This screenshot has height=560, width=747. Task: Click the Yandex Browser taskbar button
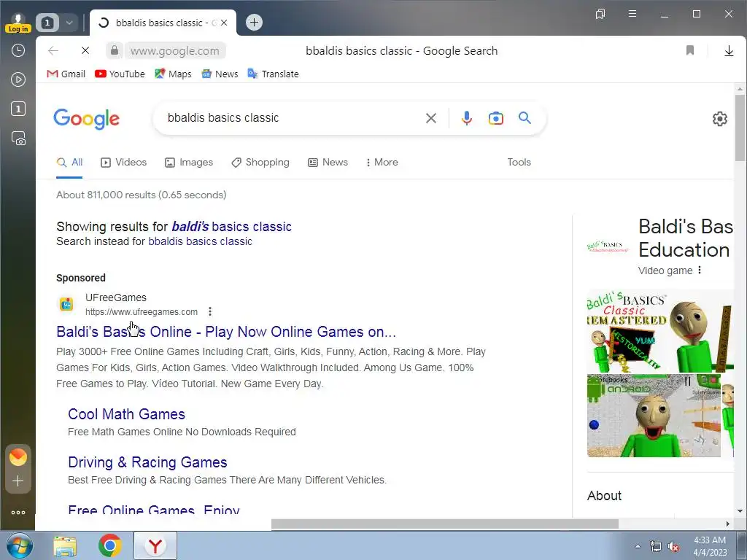[x=155, y=545]
